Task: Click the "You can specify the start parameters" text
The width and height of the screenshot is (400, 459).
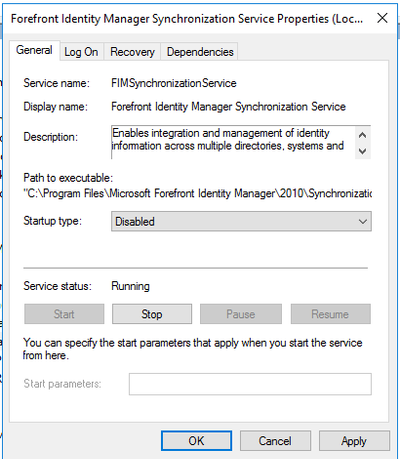Action: [x=193, y=349]
